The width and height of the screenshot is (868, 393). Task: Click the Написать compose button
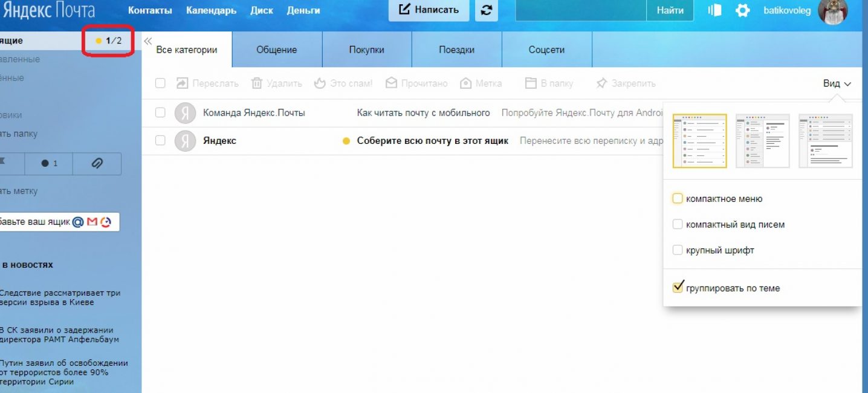pos(429,10)
